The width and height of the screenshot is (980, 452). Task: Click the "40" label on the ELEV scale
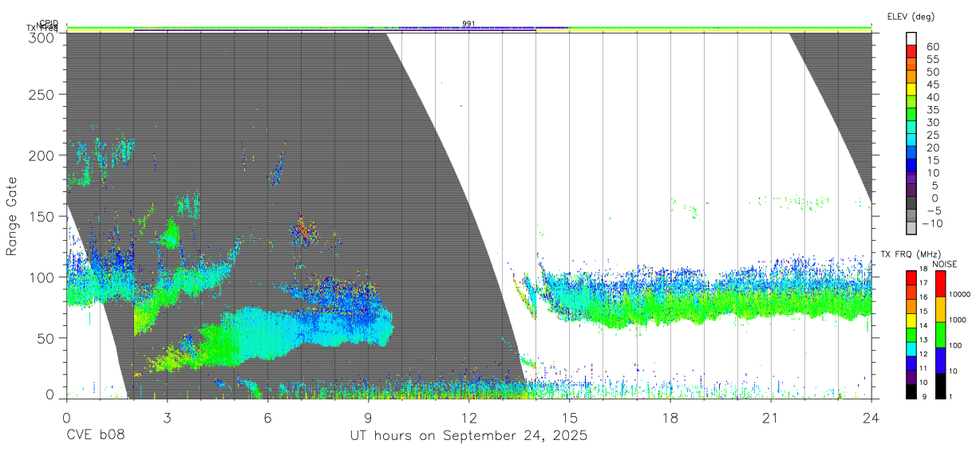pyautogui.click(x=932, y=97)
